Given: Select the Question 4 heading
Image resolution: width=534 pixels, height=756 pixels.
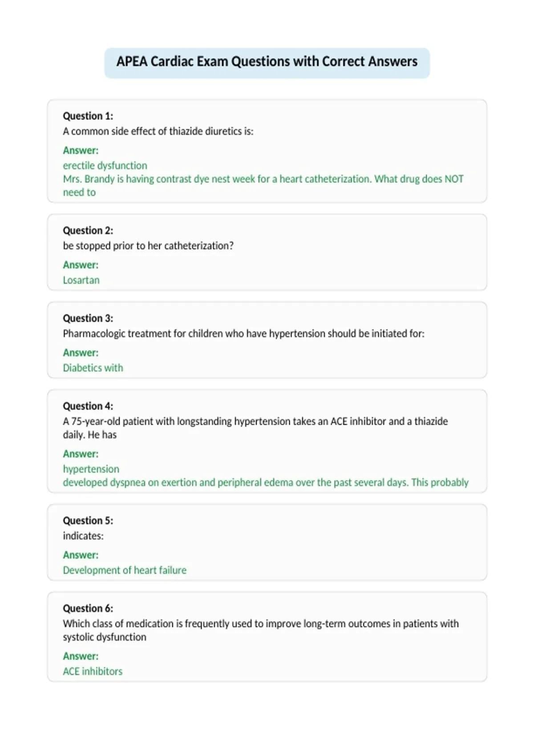Looking at the screenshot, I should click(x=88, y=406).
